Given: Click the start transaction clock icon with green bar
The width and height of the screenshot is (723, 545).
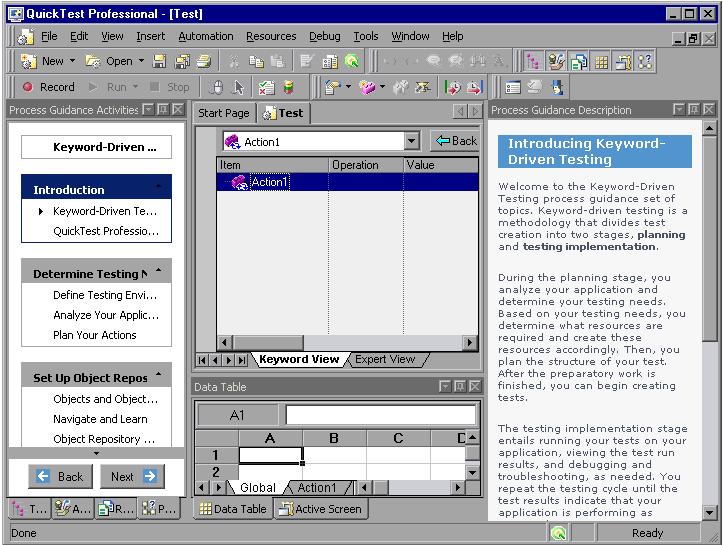Looking at the screenshot, I should pos(452,87).
